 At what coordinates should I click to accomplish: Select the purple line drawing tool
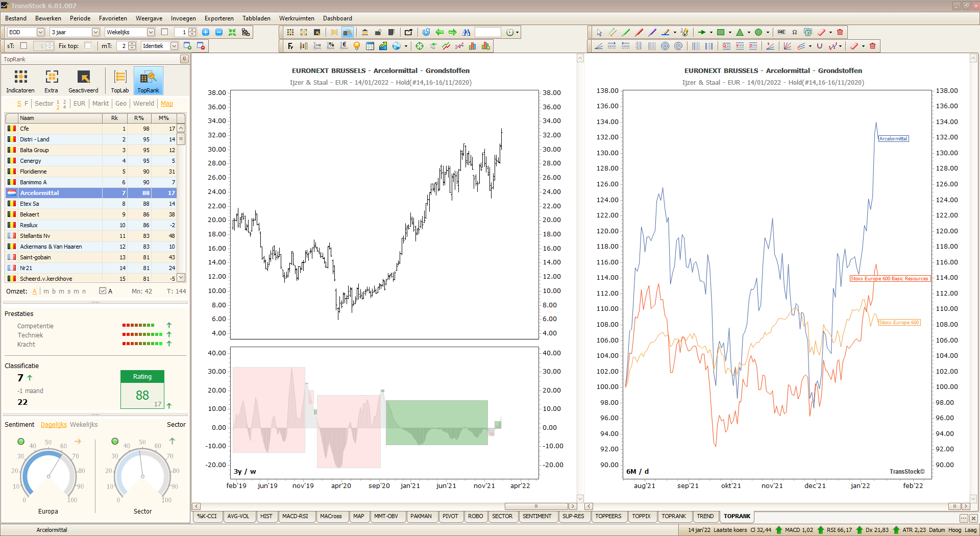tap(652, 32)
